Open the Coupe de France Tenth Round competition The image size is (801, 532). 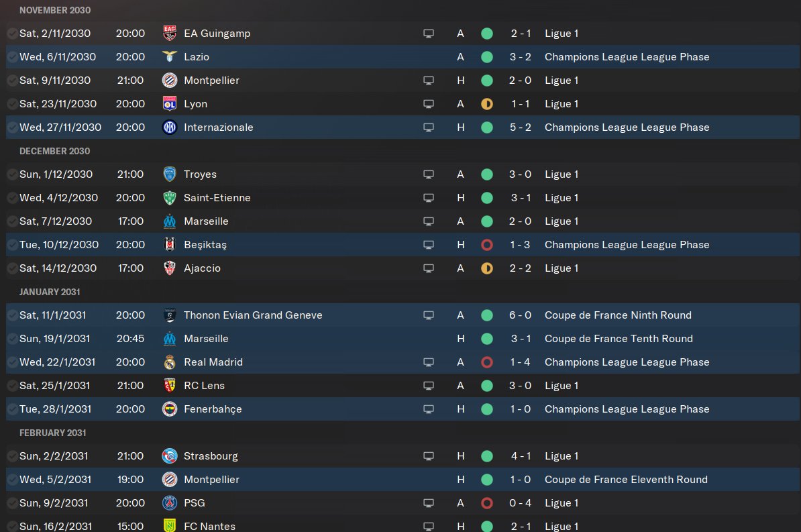tap(619, 339)
